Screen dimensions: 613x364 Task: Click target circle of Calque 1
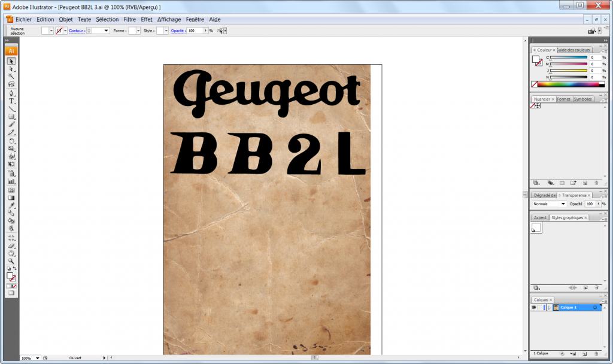594,308
